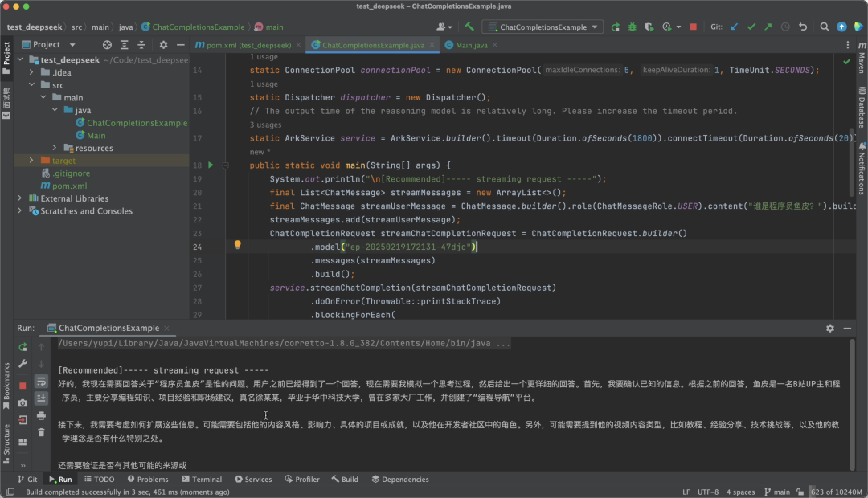Run with Coverage icon in toolbar
This screenshot has width=868, height=498.
point(649,27)
